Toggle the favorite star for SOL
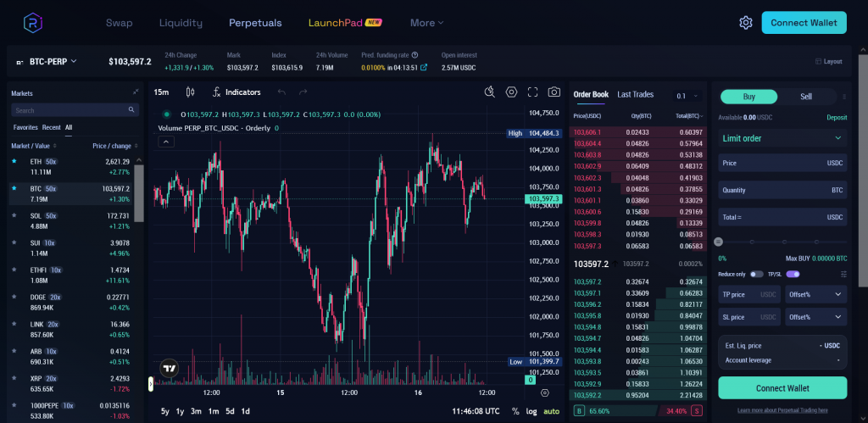The height and width of the screenshot is (423, 868). (x=14, y=215)
